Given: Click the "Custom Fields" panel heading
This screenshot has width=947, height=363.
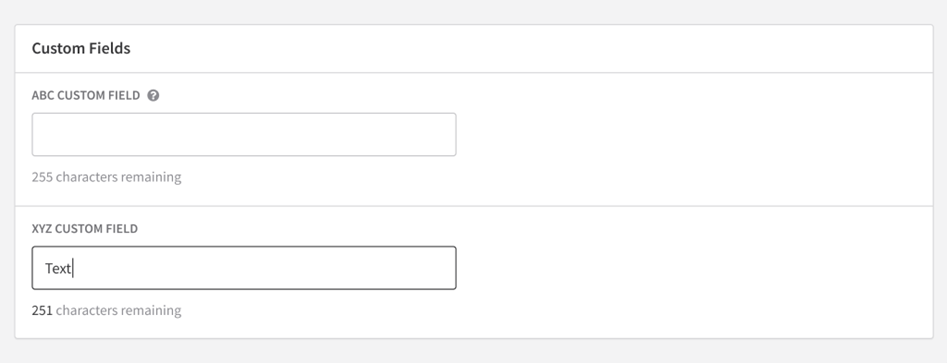Looking at the screenshot, I should pos(81,48).
